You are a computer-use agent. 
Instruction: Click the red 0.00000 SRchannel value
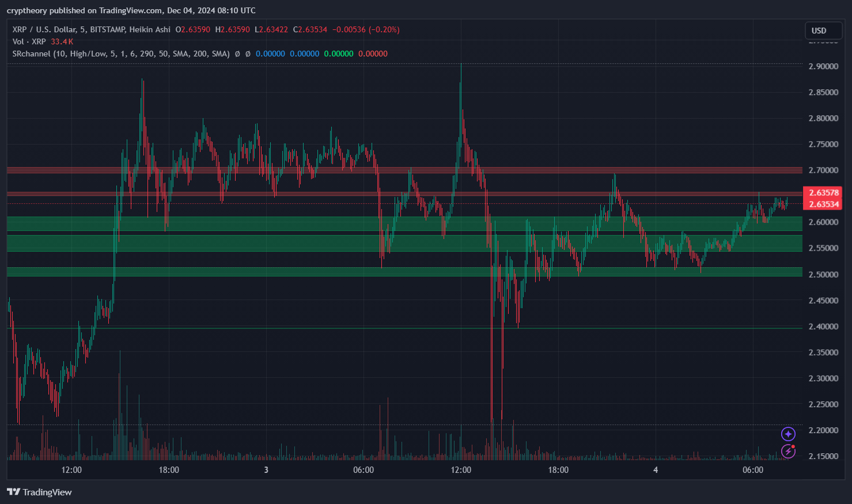click(x=373, y=54)
